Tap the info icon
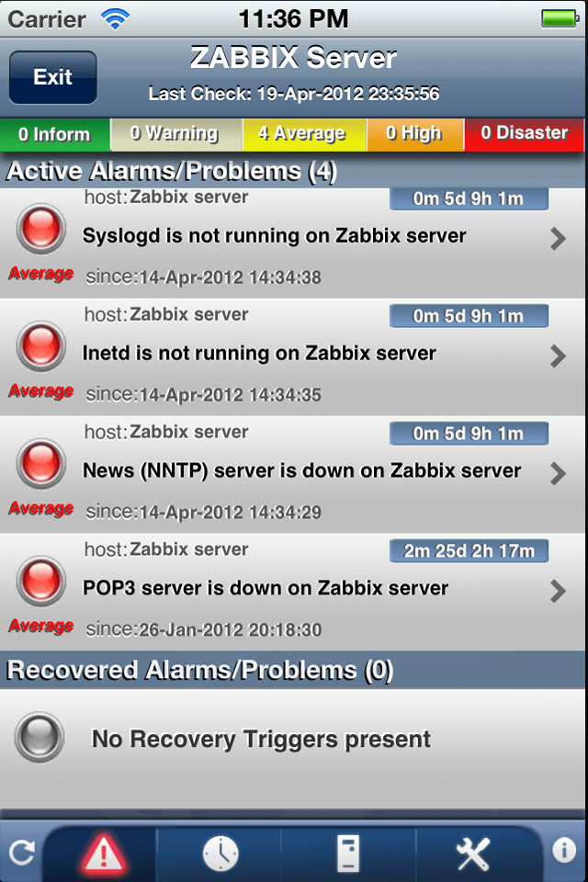The image size is (588, 882). pyautogui.click(x=564, y=850)
